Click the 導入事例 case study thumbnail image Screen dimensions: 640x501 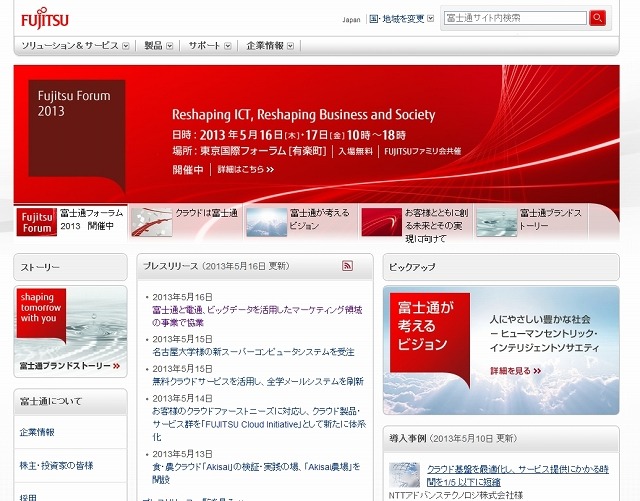coord(404,475)
